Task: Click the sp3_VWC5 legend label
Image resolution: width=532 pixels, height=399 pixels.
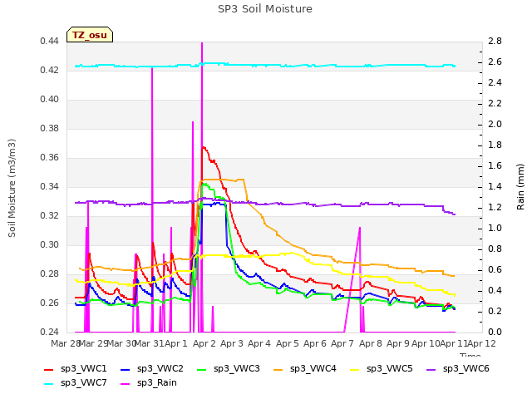Action: pos(390,368)
